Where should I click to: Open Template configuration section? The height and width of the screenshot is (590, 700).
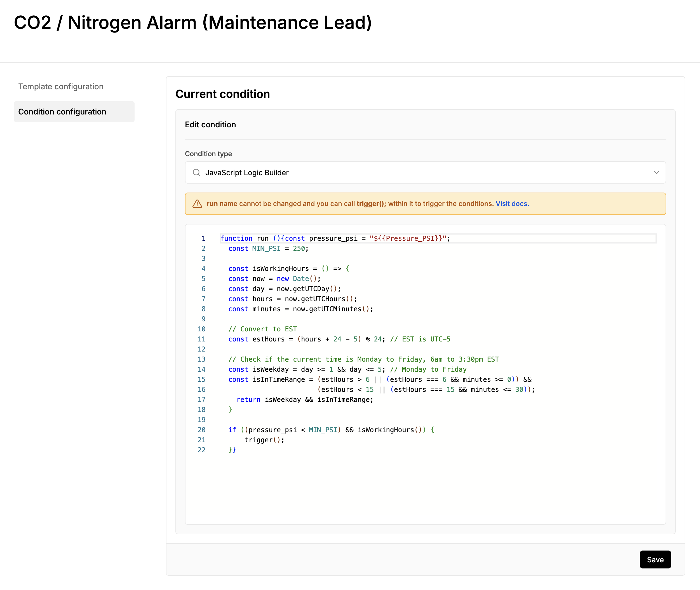[61, 87]
